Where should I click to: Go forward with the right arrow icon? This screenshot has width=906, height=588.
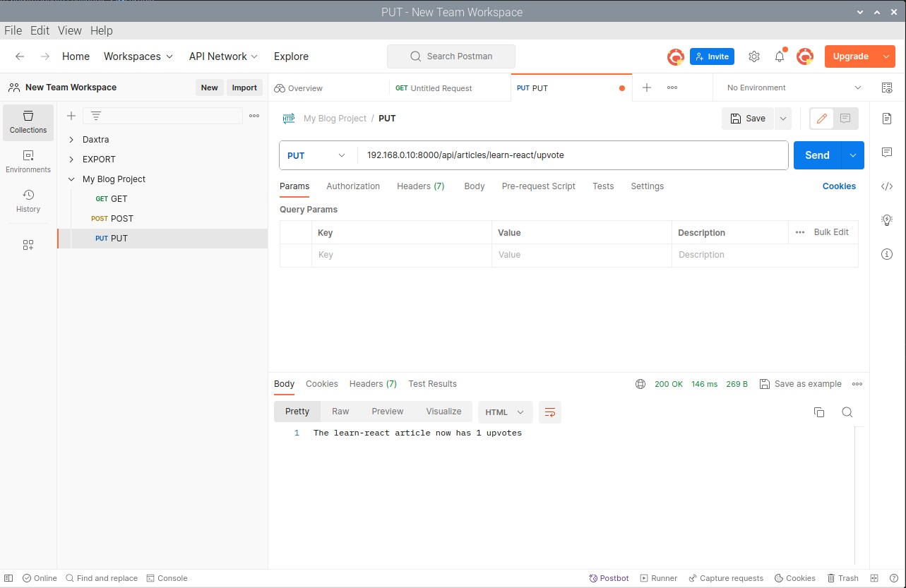[45, 56]
